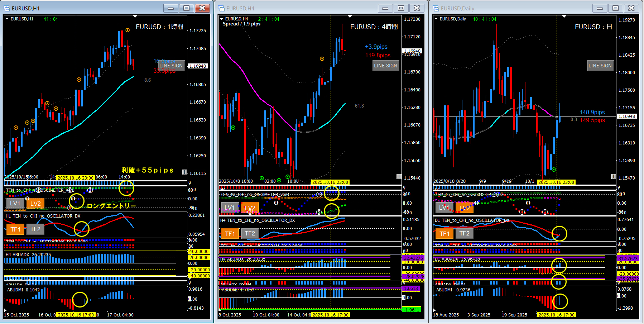Select the 'EURUSD : 1時間' chart title text
Screen dimensions: 644x324
(159, 27)
